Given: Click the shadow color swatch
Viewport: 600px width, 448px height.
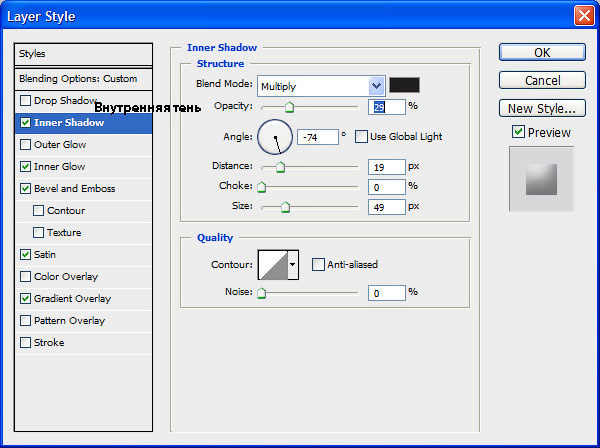Looking at the screenshot, I should click(404, 85).
